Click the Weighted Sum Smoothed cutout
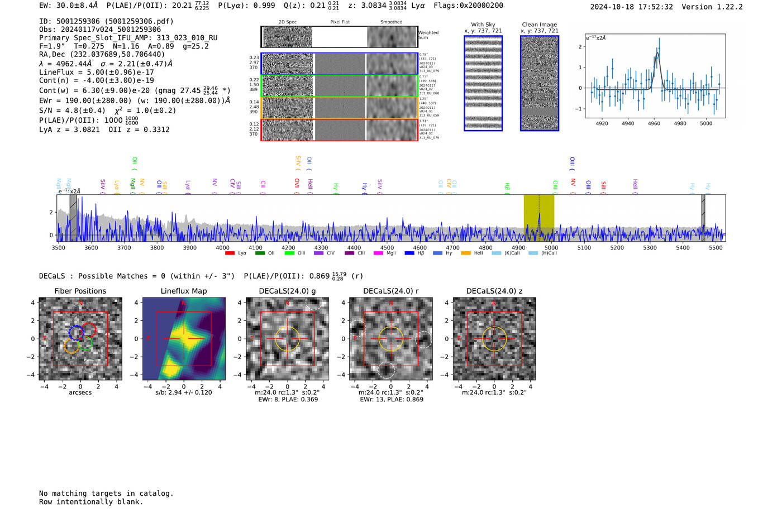This screenshot has height=532, width=782. [x=392, y=37]
